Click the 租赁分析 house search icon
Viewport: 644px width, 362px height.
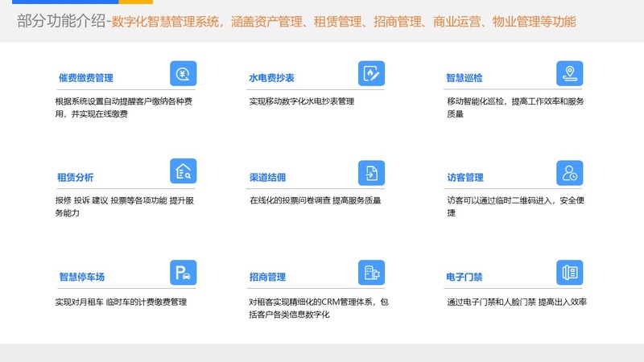click(x=184, y=171)
